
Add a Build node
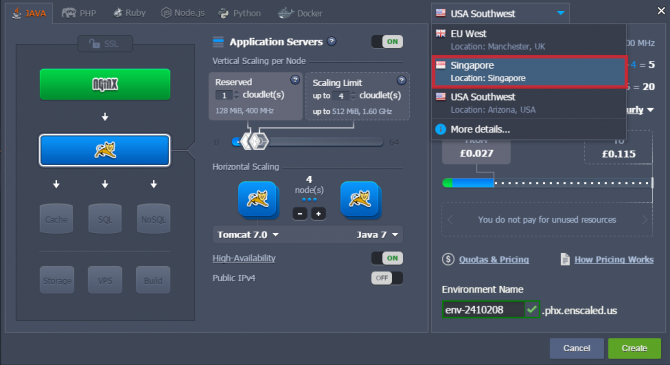[153, 280]
